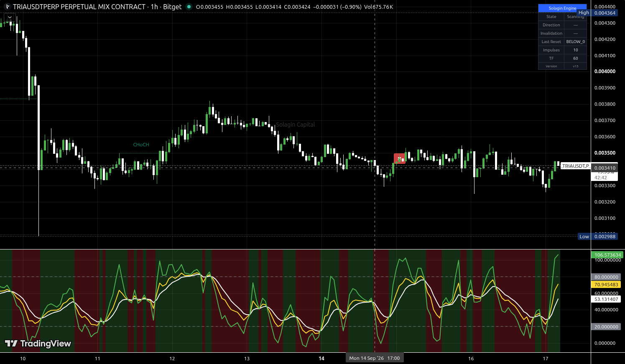This screenshot has width=625, height=364.
Task: Click the yellow indicator value 70.945483
Action: click(606, 285)
